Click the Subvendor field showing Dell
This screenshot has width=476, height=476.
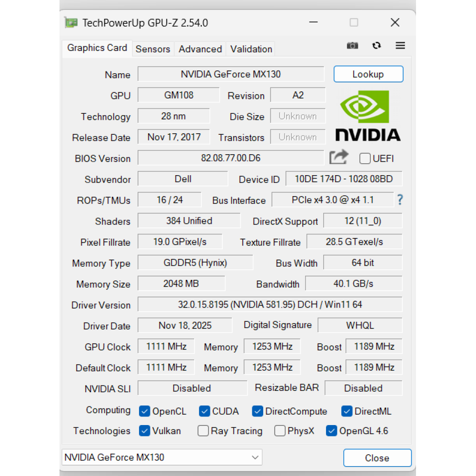pos(183,179)
